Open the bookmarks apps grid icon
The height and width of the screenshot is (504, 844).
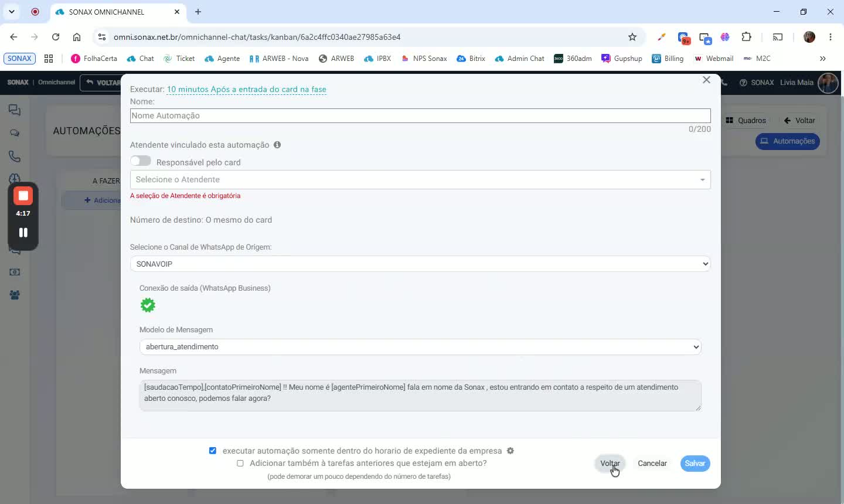[x=49, y=59]
